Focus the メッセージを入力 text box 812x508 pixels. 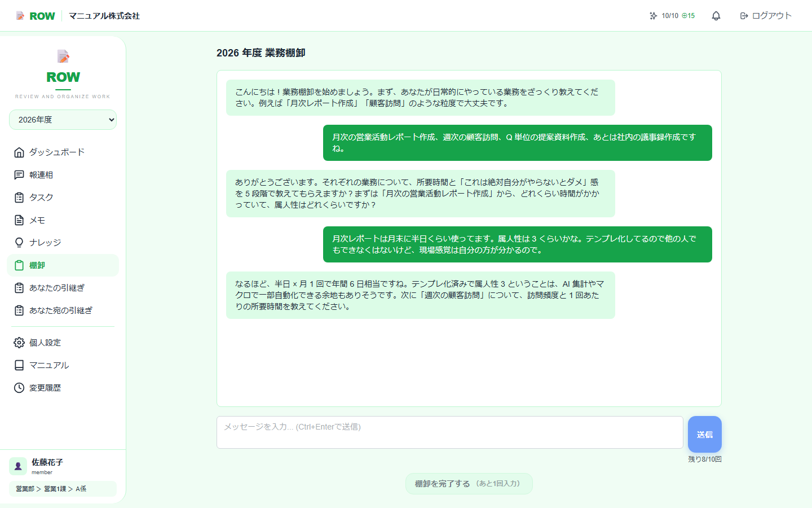click(450, 432)
